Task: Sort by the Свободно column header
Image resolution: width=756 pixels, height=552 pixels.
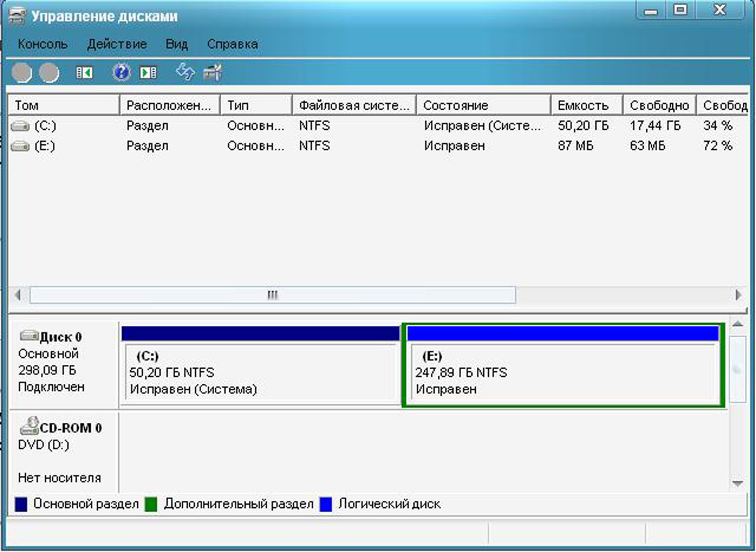Action: tap(660, 105)
